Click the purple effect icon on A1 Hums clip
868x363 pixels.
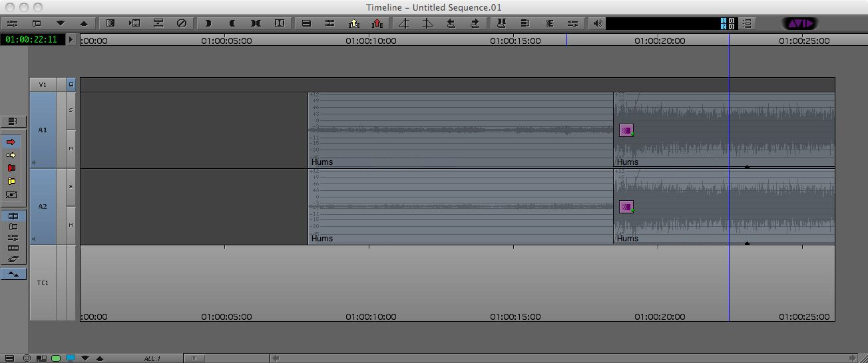click(x=626, y=130)
